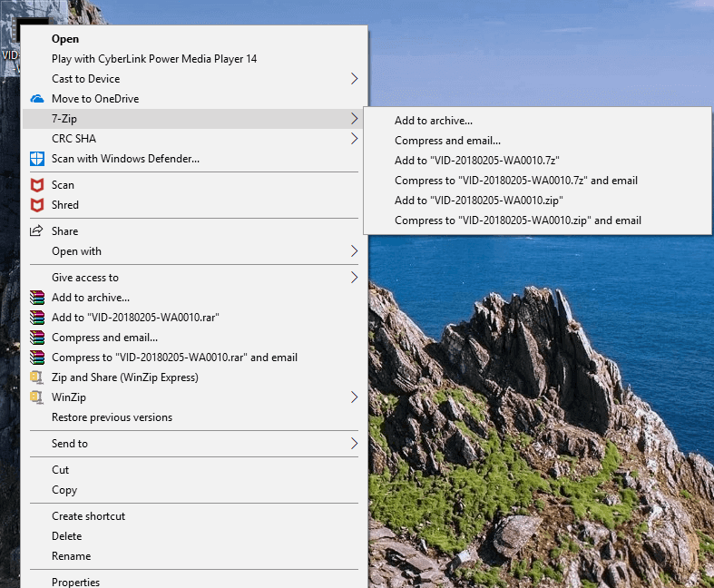The image size is (714, 588).
Task: Click the McAfee Scan icon
Action: pos(37,185)
